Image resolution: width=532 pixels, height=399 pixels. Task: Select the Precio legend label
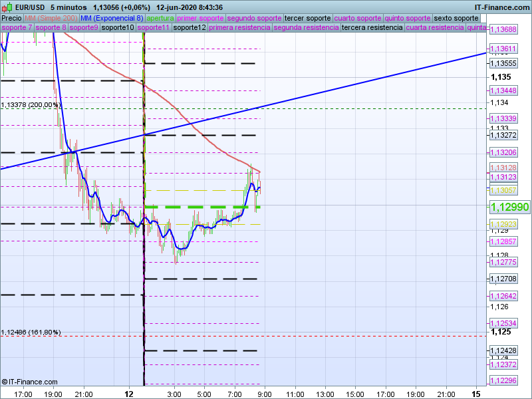pos(11,18)
